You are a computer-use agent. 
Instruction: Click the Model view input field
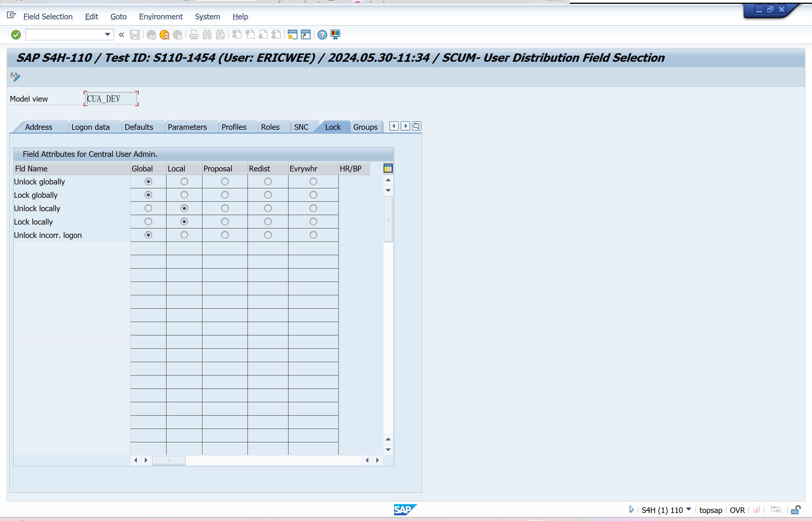tap(111, 99)
